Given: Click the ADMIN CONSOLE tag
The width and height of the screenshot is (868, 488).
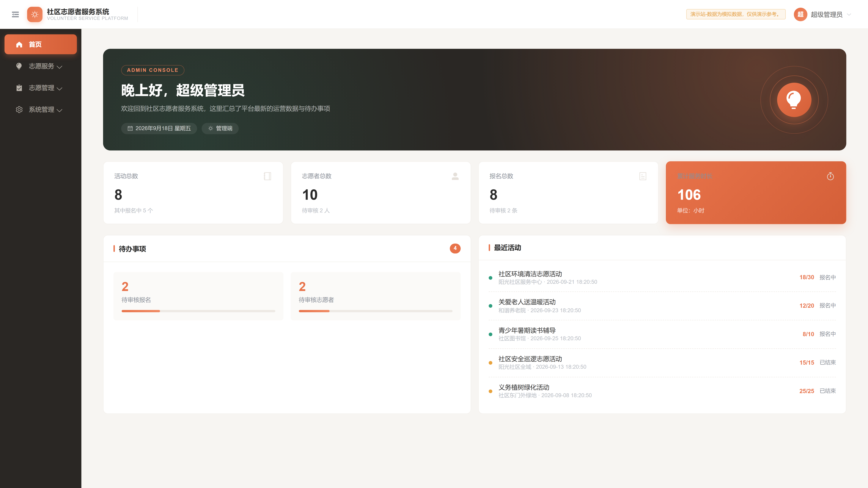Looking at the screenshot, I should coord(153,70).
